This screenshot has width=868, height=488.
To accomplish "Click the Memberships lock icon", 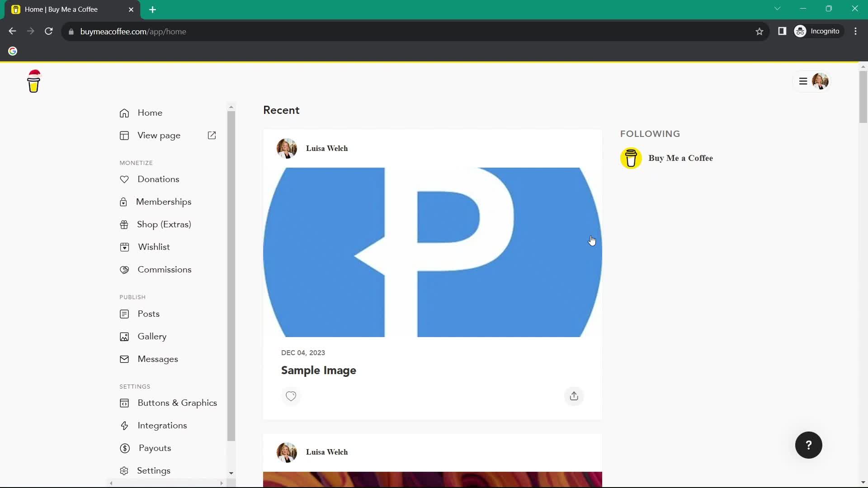I will 123,202.
